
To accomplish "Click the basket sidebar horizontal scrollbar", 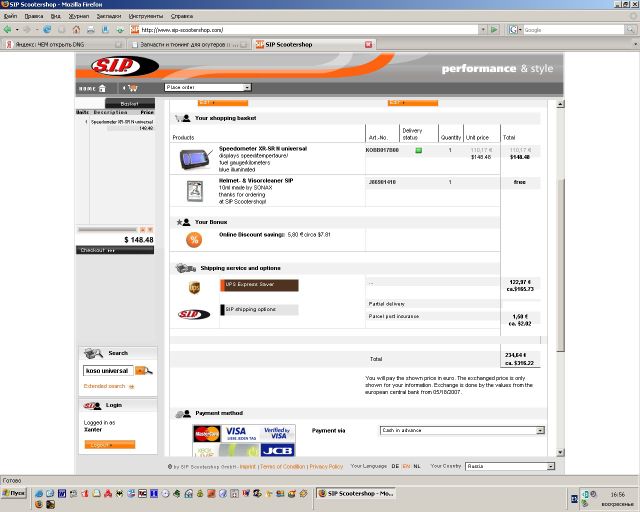I will [x=107, y=229].
